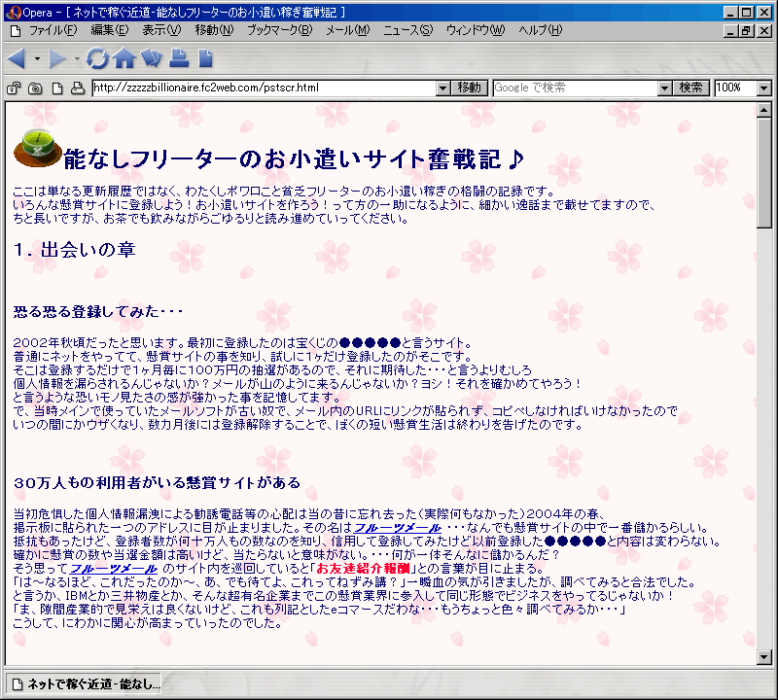This screenshot has height=700, width=778.
Task: Expand the Google search field dropdown
Action: [x=665, y=88]
